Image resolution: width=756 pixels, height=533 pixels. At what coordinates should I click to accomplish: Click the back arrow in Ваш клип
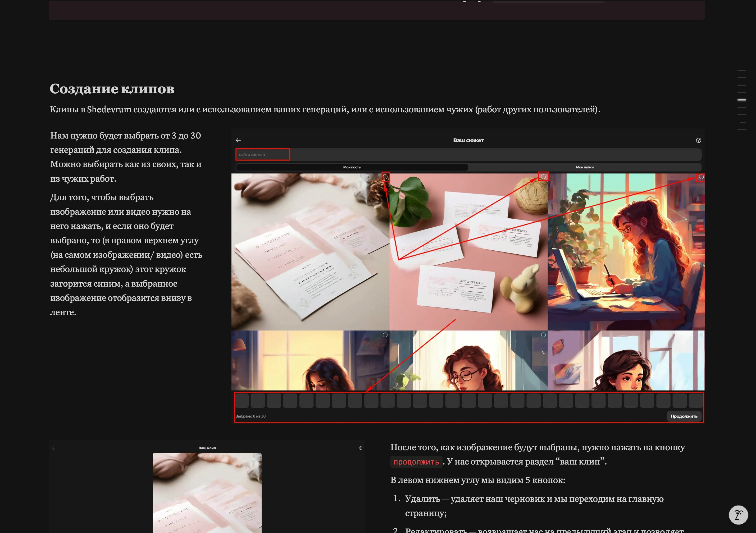coord(54,448)
